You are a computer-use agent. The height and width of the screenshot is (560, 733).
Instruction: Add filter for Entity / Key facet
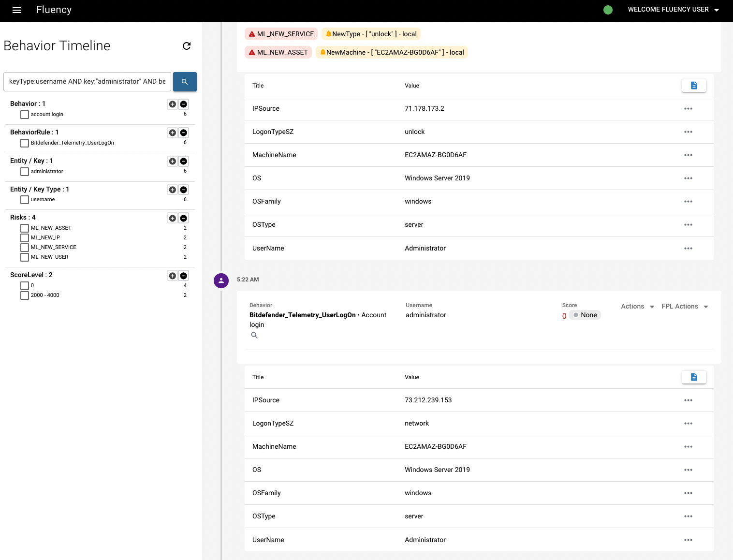pyautogui.click(x=173, y=161)
